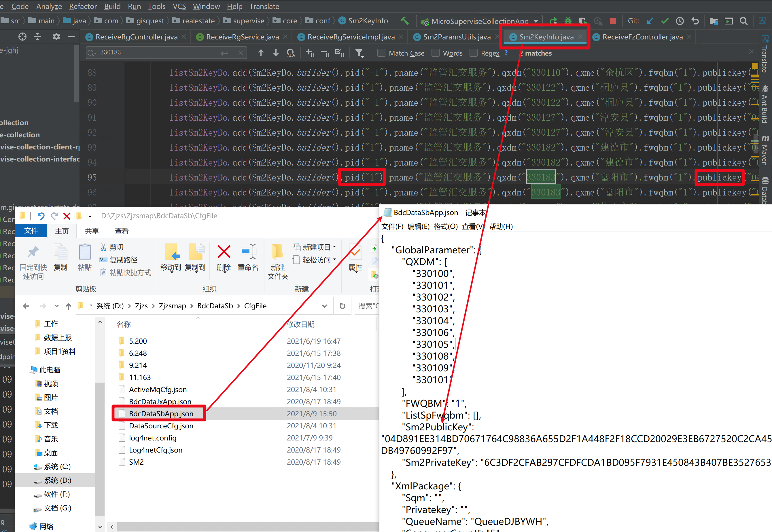
Task: Click the Git update project arrow
Action: pyautogui.click(x=650, y=21)
